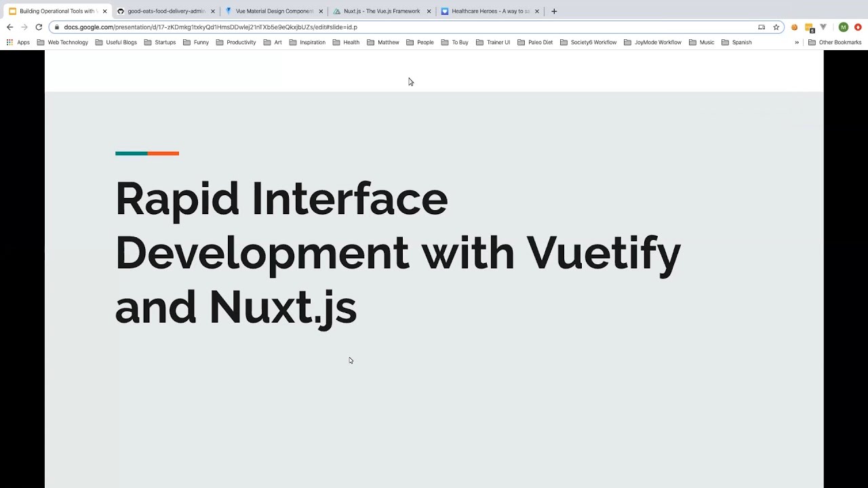This screenshot has height=488, width=868.
Task: Open the Matthew bookmarks folder
Action: click(x=383, y=42)
